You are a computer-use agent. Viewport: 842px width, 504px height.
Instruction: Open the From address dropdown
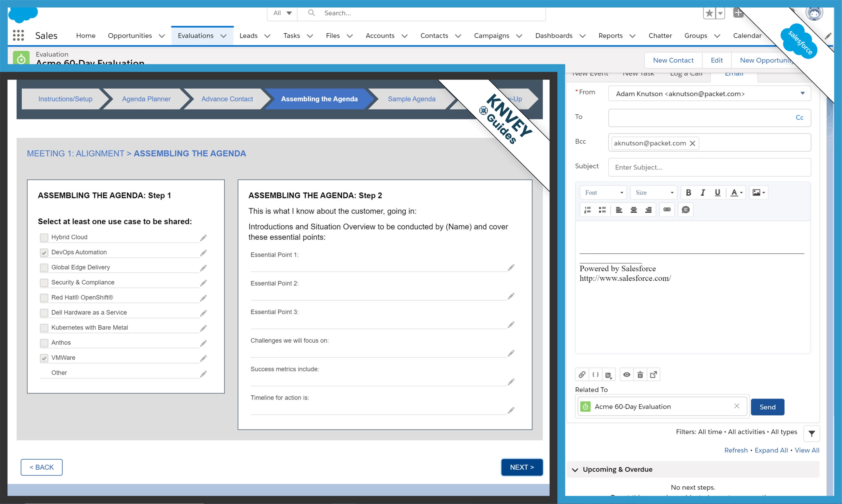click(x=709, y=94)
